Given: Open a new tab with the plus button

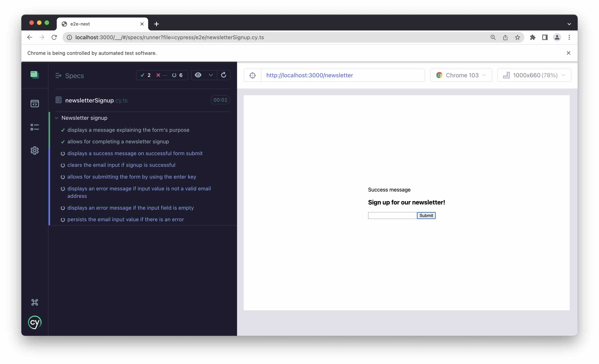Looking at the screenshot, I should 156,24.
